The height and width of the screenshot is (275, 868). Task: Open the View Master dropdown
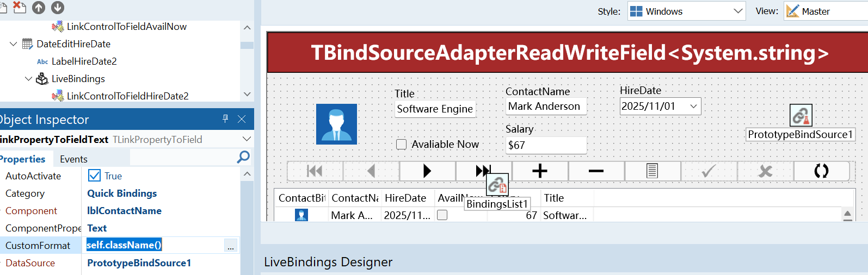826,11
